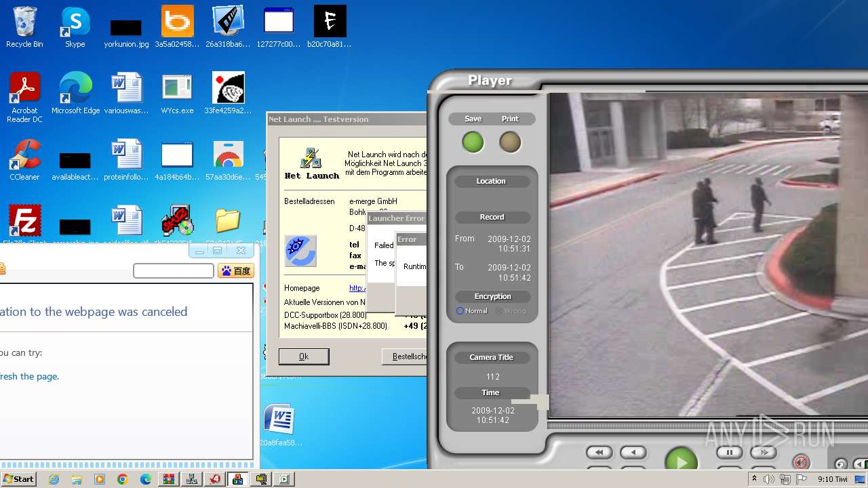The height and width of the screenshot is (488, 868).
Task: Open the 4a184b64b desktop icon
Action: pyautogui.click(x=177, y=160)
